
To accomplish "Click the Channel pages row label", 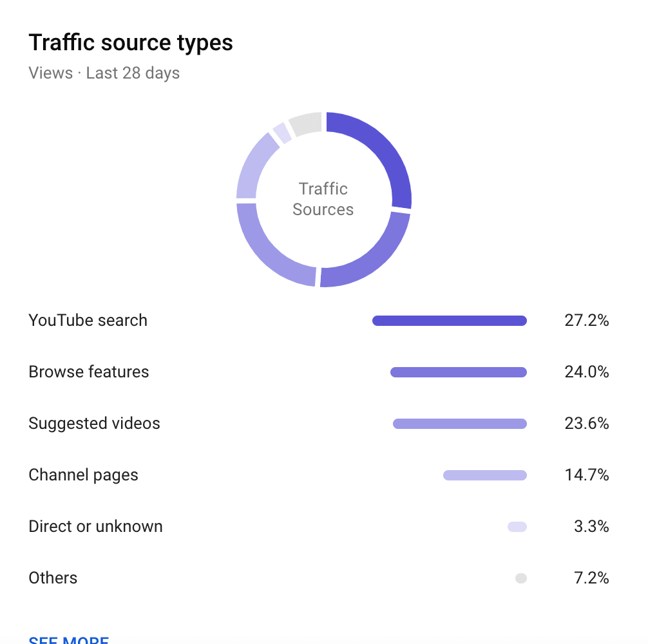I will (84, 475).
